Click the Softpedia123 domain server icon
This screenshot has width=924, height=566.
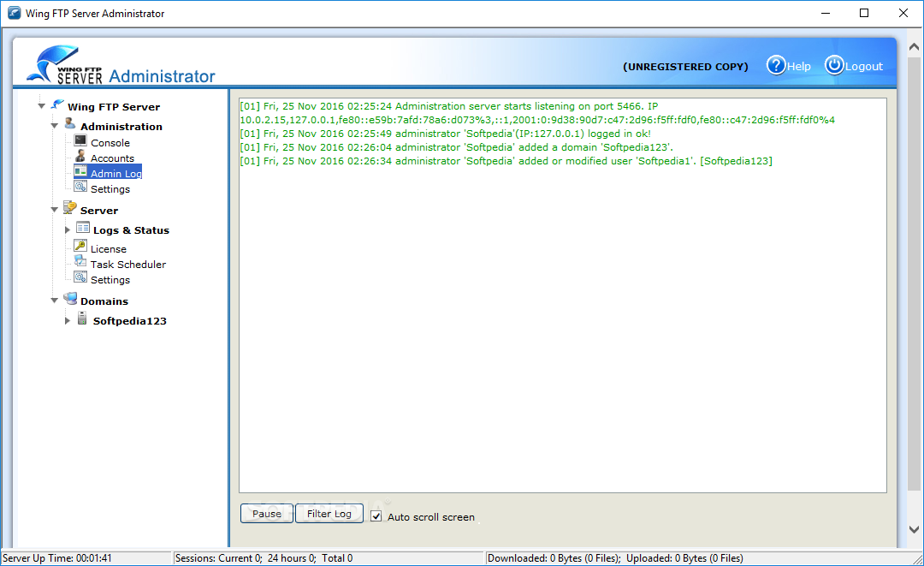[x=82, y=319]
